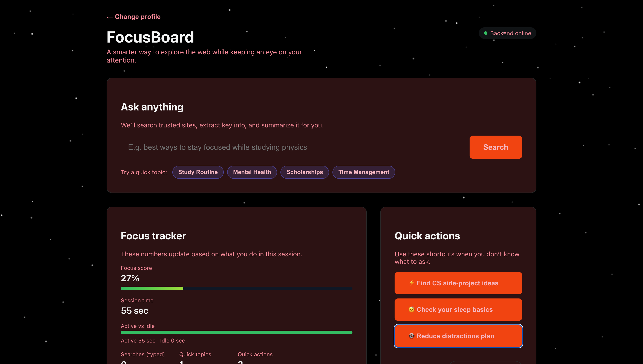Click the back arrow beside Change profile
The width and height of the screenshot is (643, 364).
pos(110,17)
